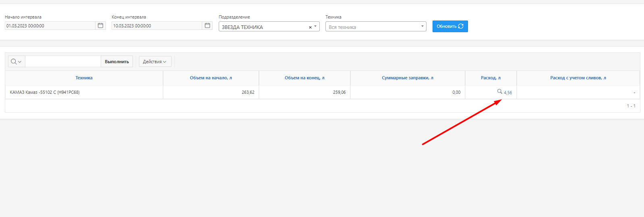Screen dimensions: 644x217
Task: Focus the Начало интервала date field
Action: point(50,26)
